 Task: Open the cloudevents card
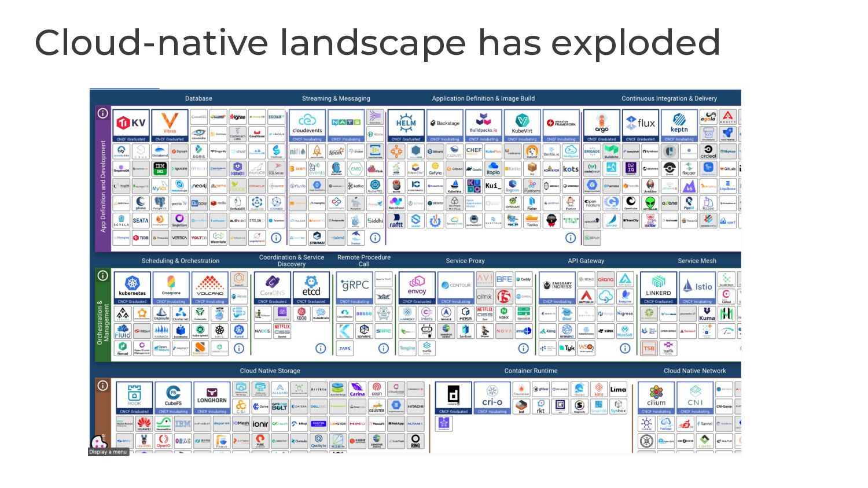[x=307, y=125]
